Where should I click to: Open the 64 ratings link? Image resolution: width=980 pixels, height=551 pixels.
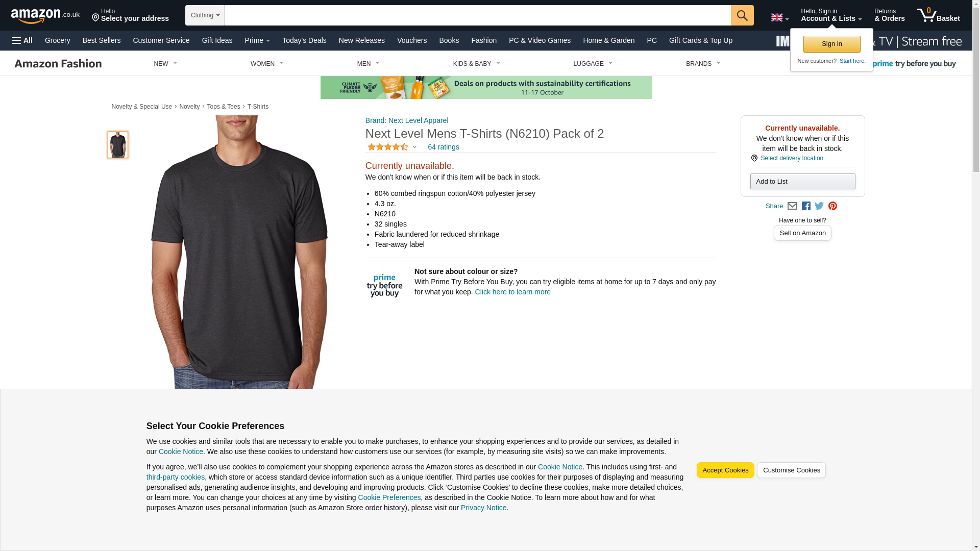point(443,147)
